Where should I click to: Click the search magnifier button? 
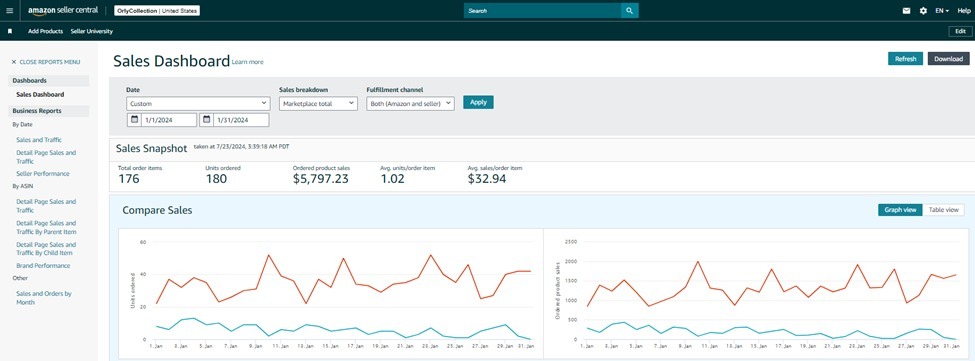click(x=629, y=11)
